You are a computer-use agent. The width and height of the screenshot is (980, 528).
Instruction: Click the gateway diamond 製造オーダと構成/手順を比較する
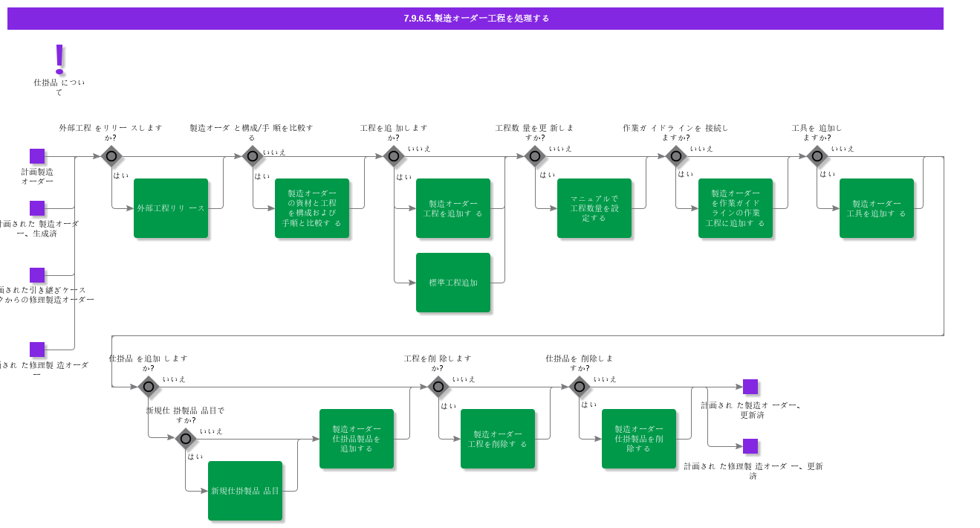(253, 156)
